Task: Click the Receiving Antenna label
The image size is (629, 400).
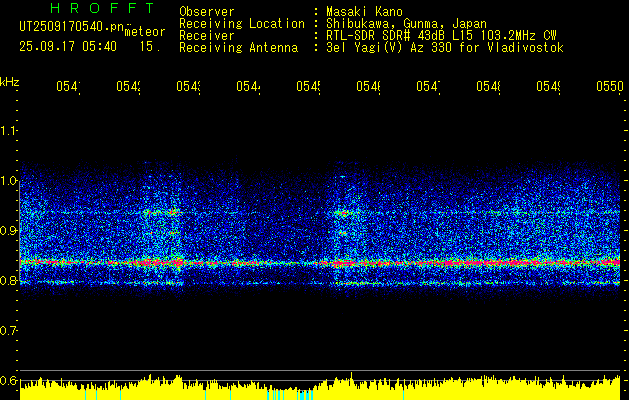Action: [238, 48]
